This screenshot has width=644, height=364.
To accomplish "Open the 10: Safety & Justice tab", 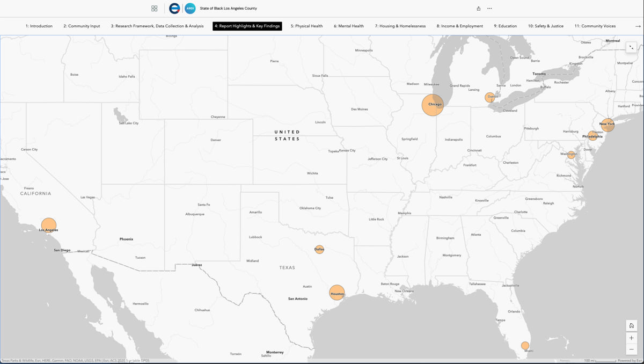I will (546, 26).
